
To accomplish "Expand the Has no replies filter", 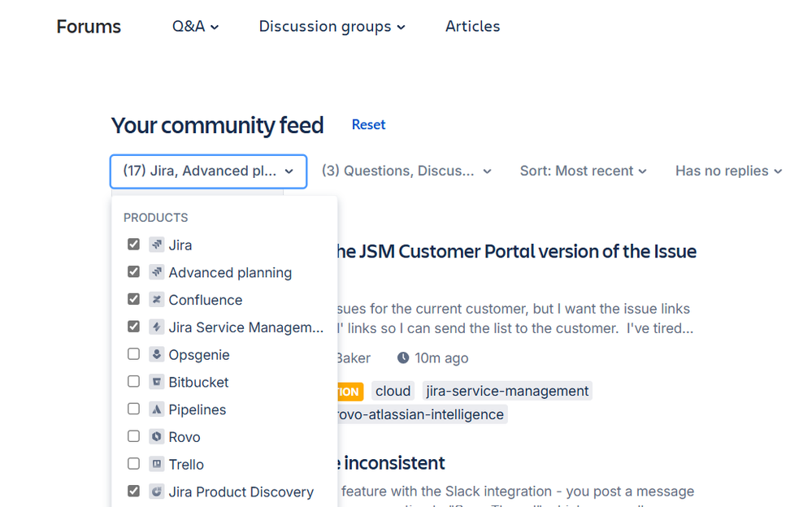I will tap(728, 171).
